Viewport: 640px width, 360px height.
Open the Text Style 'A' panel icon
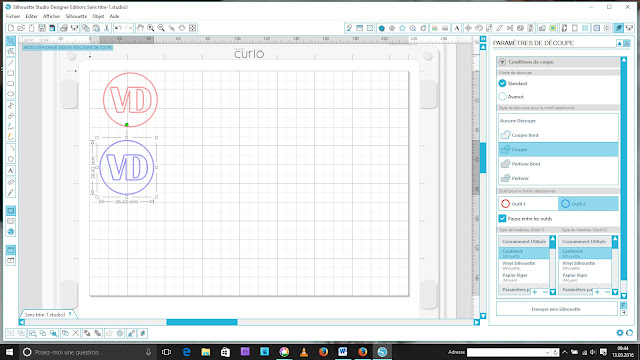[x=457, y=28]
